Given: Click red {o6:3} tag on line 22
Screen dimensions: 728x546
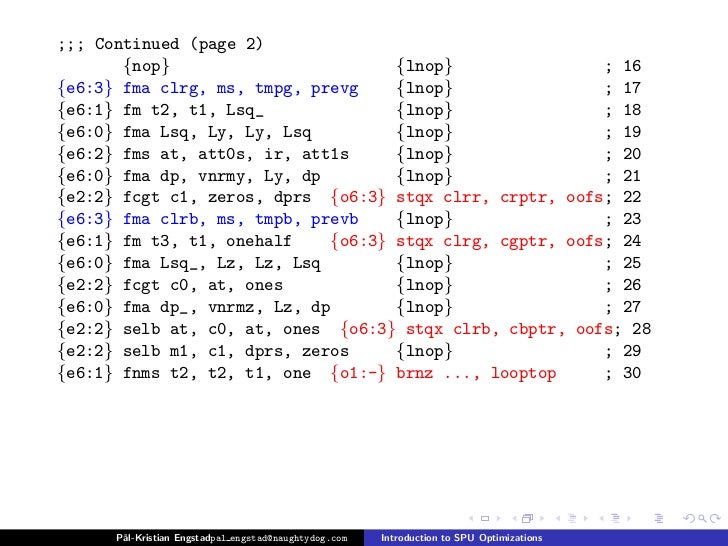Looking at the screenshot, I should coord(358,197).
